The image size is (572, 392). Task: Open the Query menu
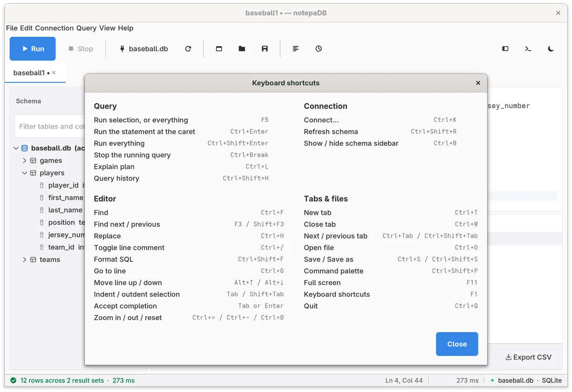pyautogui.click(x=86, y=28)
